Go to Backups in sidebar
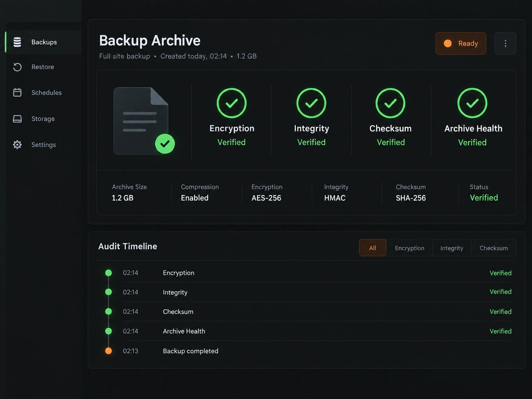The image size is (532, 399). tap(44, 42)
